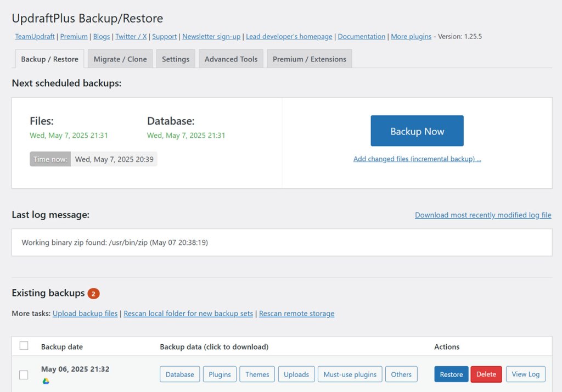
Task: Open the Backup / Restore tab
Action: pyautogui.click(x=50, y=59)
